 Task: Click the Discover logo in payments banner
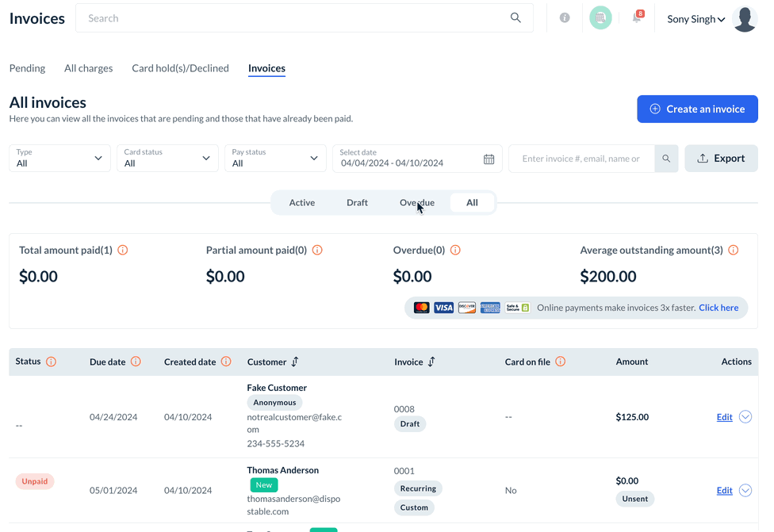click(467, 308)
